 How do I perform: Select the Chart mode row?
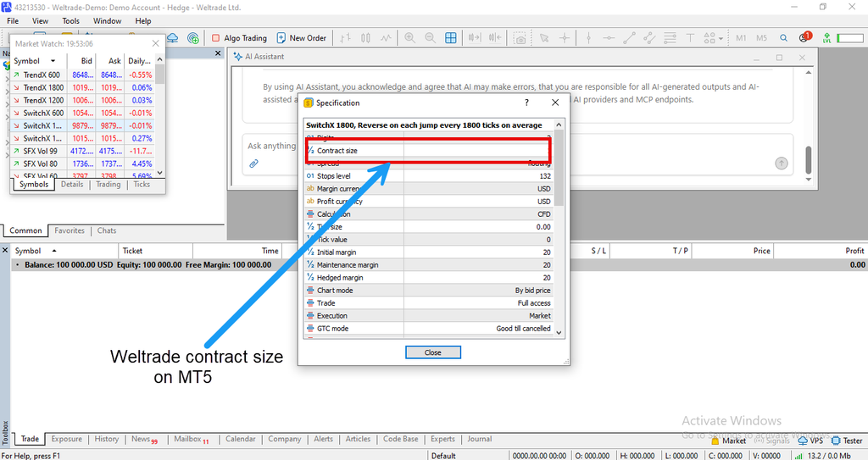(429, 290)
